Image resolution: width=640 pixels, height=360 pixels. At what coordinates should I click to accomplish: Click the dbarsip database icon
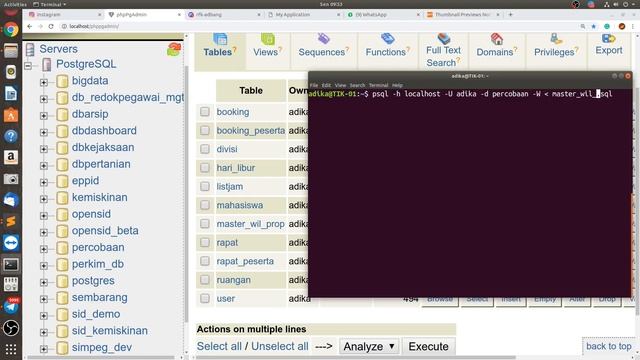pos(62,114)
